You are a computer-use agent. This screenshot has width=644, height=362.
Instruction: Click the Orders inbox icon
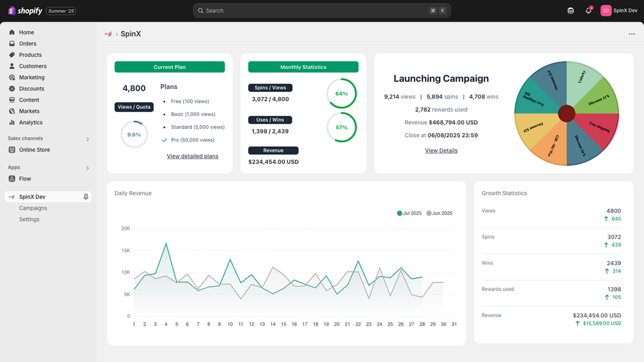pyautogui.click(x=12, y=43)
